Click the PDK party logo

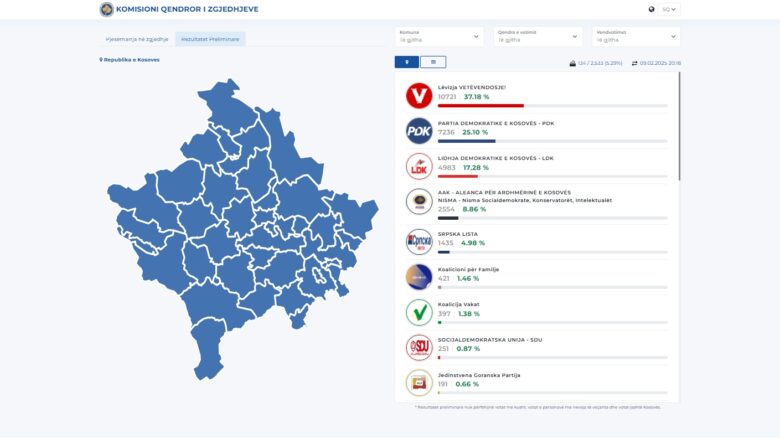point(419,131)
